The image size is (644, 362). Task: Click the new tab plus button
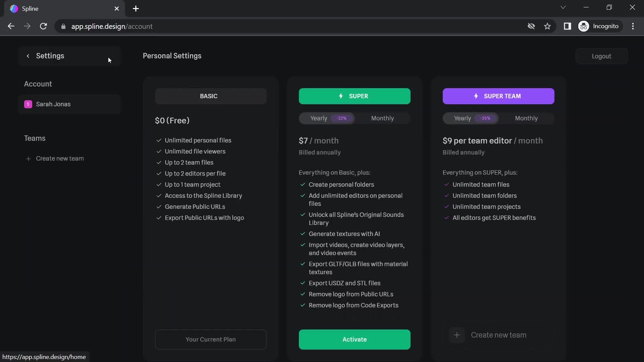click(x=136, y=8)
